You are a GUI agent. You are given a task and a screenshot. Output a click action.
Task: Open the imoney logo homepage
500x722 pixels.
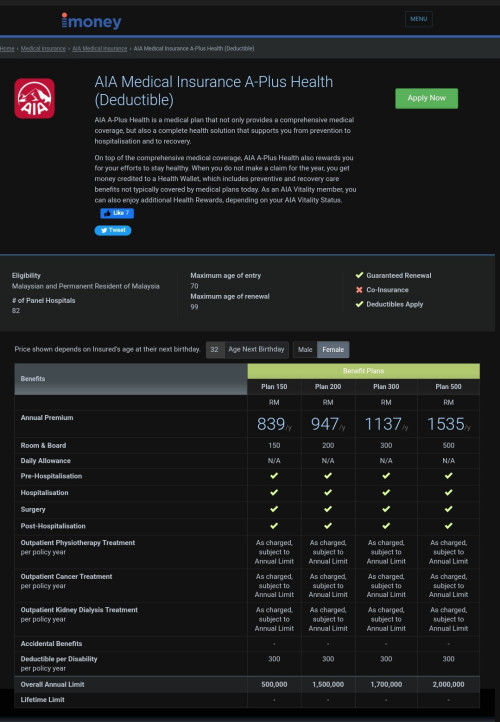pos(91,21)
